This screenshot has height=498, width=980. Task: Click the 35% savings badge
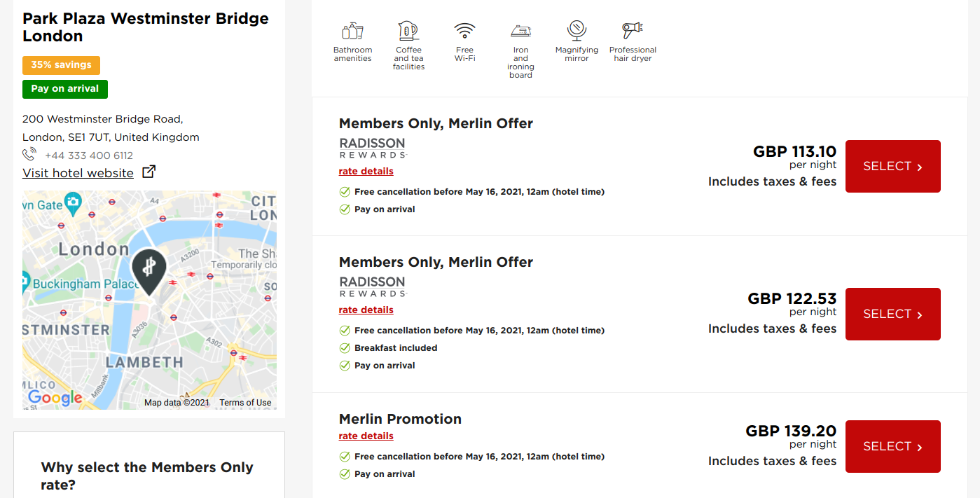tap(61, 65)
